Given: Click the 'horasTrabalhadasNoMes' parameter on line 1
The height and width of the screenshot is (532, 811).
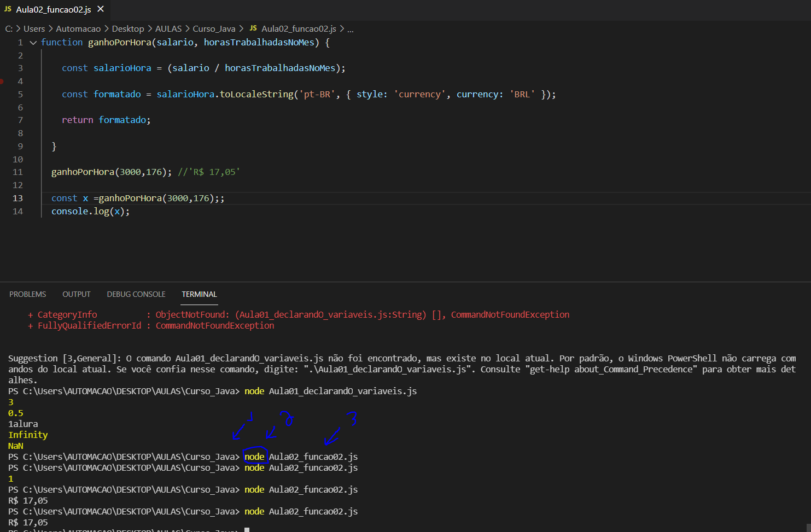Looking at the screenshot, I should pyautogui.click(x=259, y=43).
